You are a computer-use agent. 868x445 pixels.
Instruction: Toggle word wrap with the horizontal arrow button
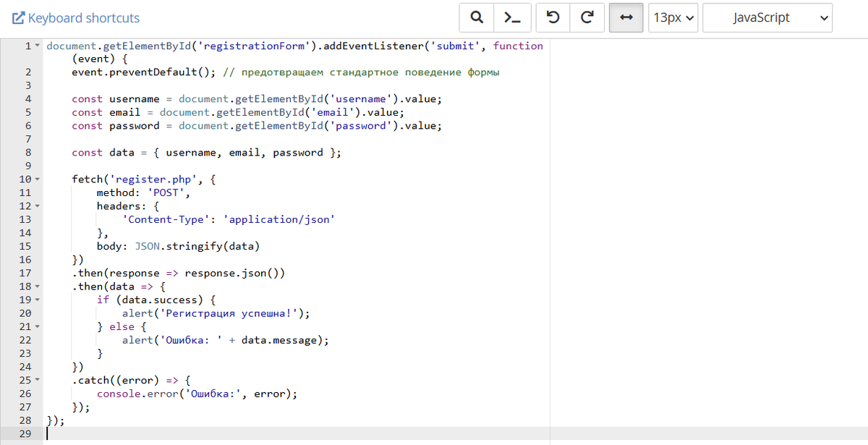(x=627, y=17)
